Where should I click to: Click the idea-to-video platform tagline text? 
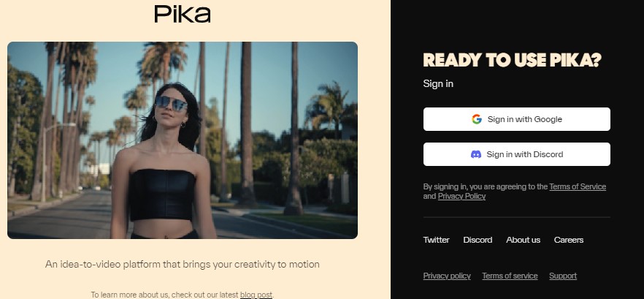[x=183, y=264]
